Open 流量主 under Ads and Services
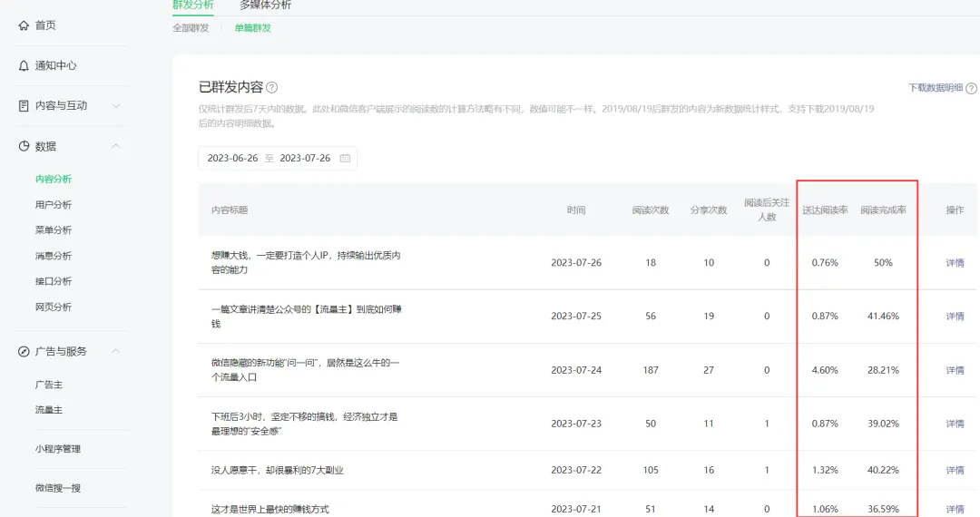Image resolution: width=980 pixels, height=517 pixels. pyautogui.click(x=49, y=410)
